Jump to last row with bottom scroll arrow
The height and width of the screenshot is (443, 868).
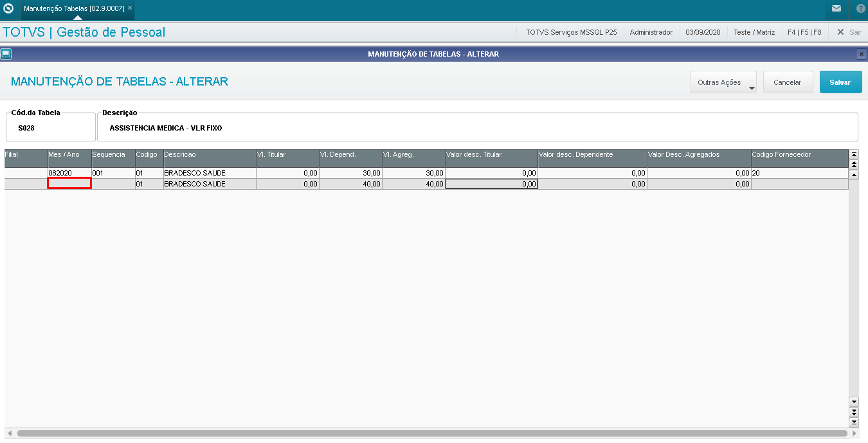pyautogui.click(x=854, y=422)
